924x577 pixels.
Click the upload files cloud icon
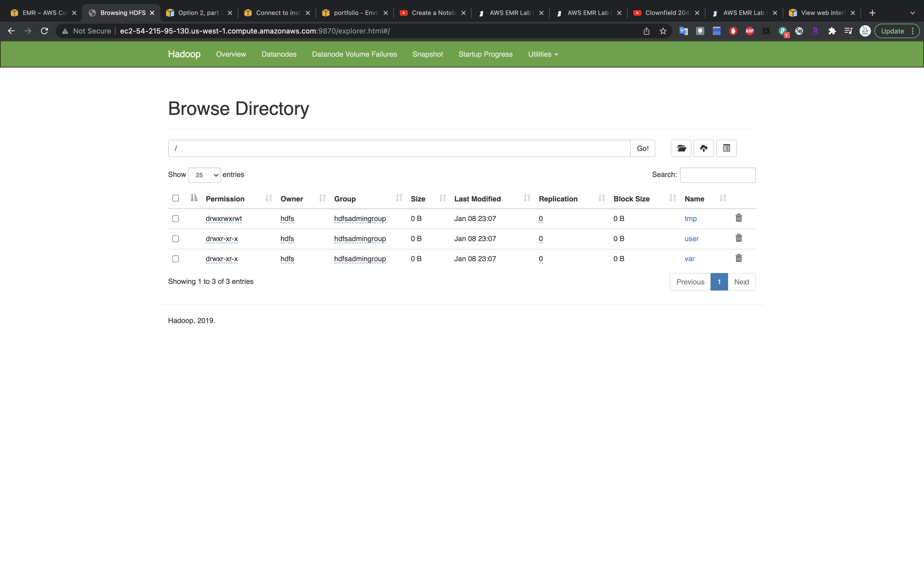pos(704,148)
